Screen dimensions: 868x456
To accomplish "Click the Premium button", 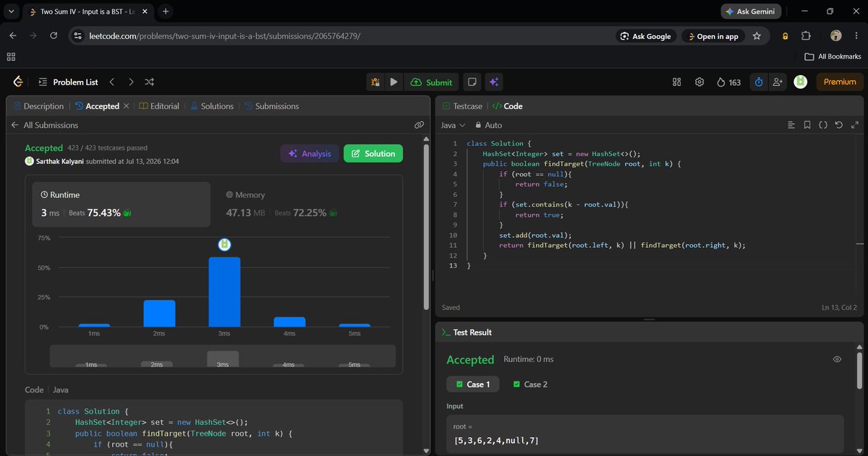I will coord(840,82).
